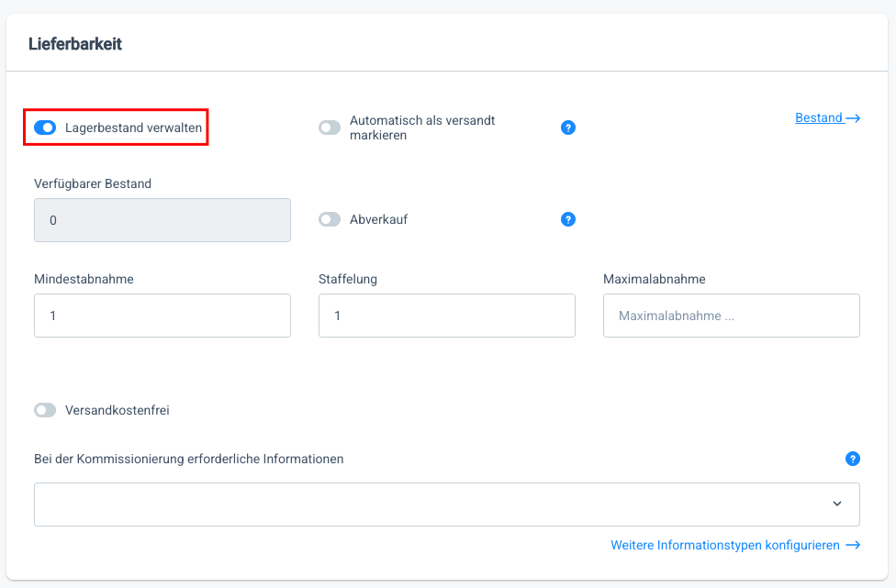
Task: Click help icon beside Automatisch als versandt markieren
Action: [568, 128]
